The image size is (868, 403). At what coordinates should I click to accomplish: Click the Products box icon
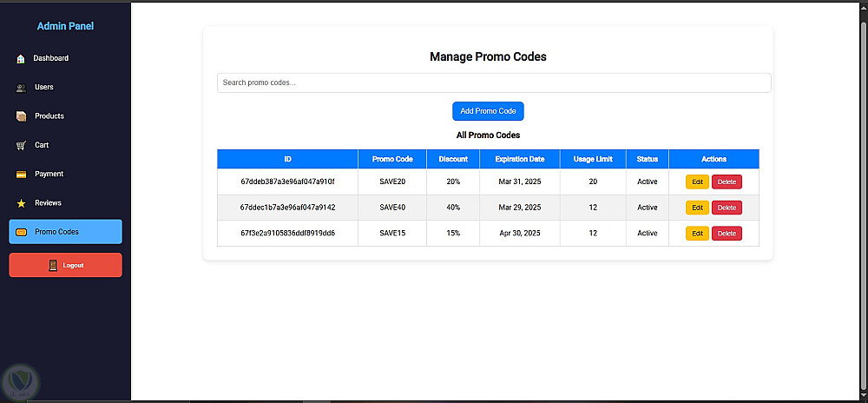point(21,116)
